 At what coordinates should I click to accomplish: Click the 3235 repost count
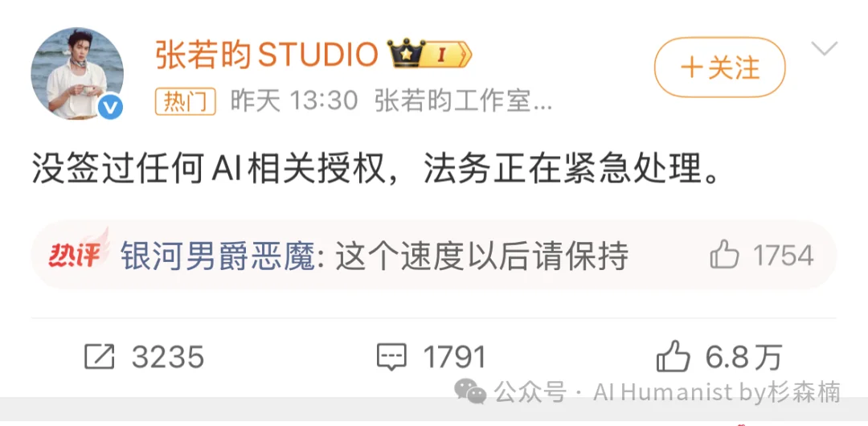(168, 356)
